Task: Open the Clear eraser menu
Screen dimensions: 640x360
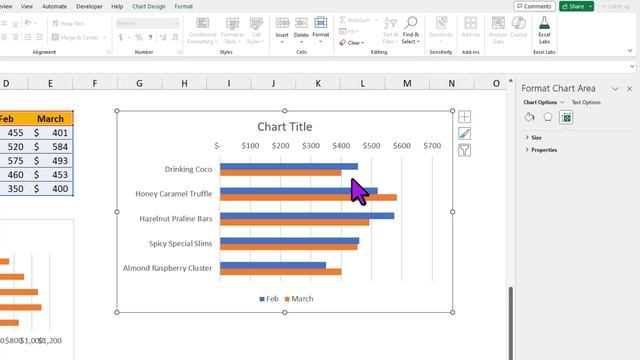Action: point(351,42)
